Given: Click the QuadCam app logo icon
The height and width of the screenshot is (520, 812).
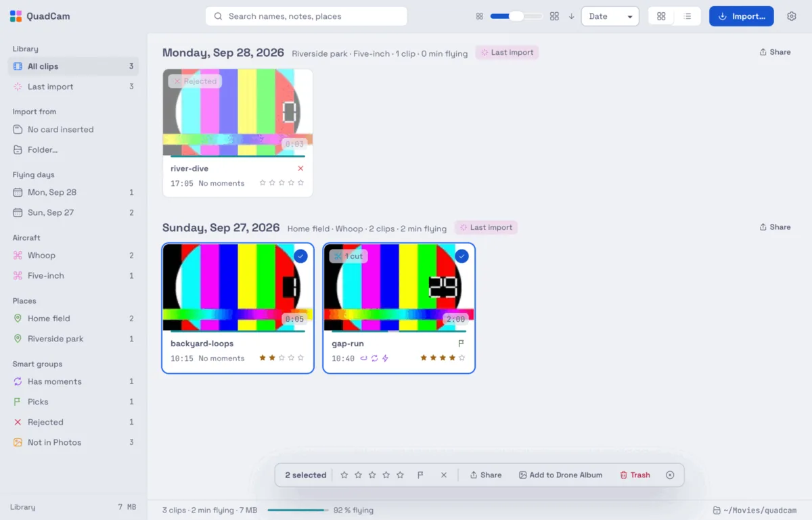Looking at the screenshot, I should point(16,16).
